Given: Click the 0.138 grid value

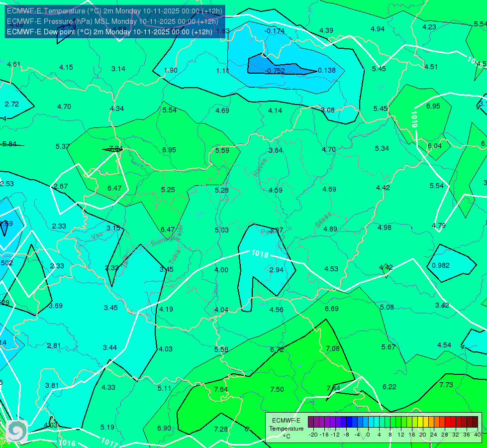Looking at the screenshot, I should point(327,70).
